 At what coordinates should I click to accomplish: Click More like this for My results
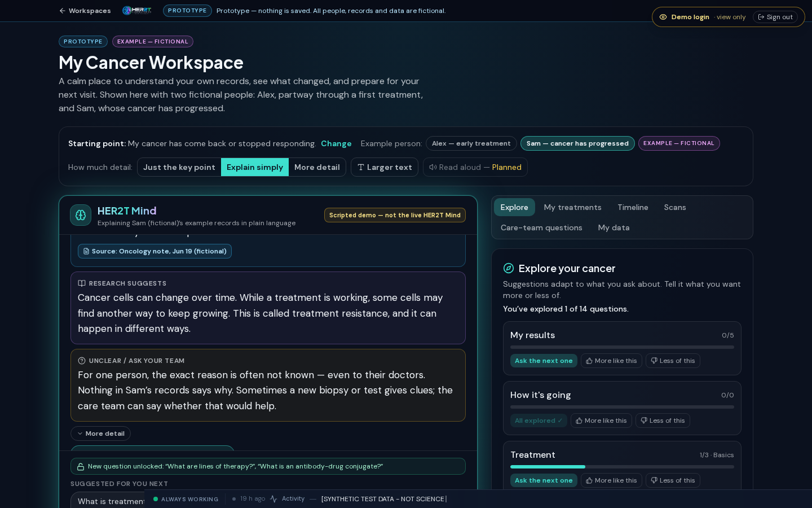click(611, 361)
